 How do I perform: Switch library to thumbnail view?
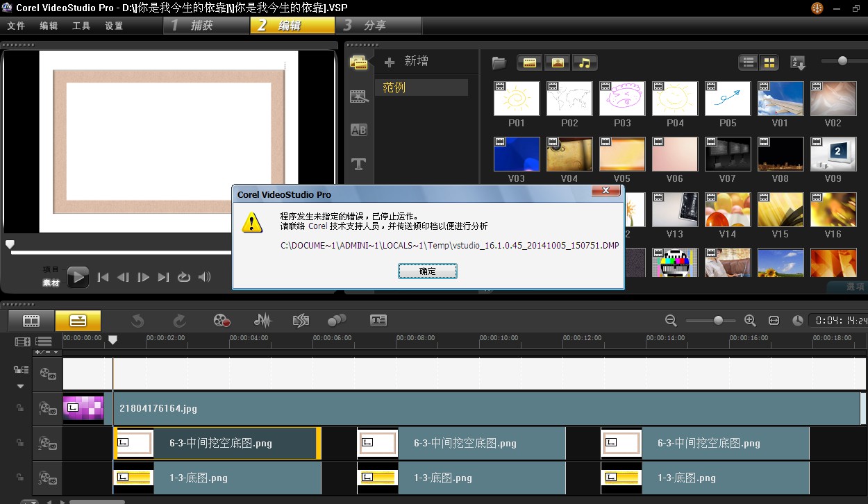tap(769, 62)
